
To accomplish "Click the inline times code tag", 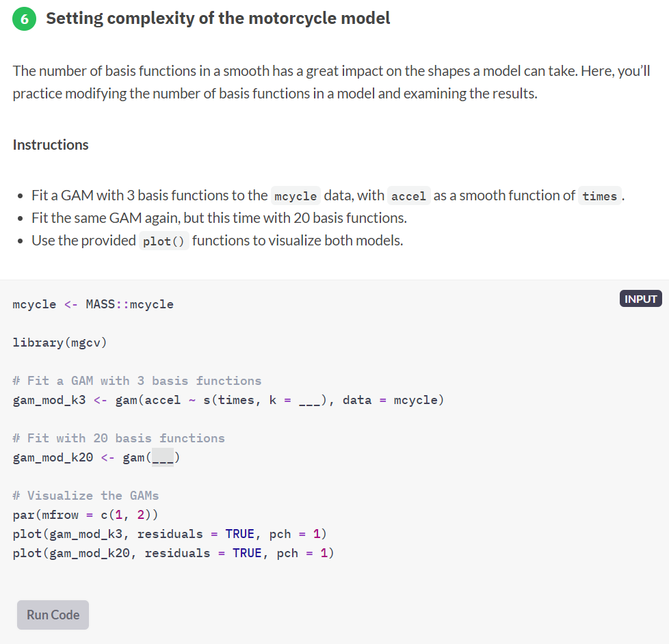I will tap(599, 196).
